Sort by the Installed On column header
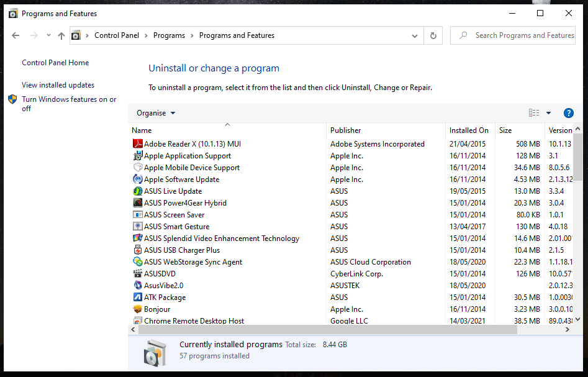The height and width of the screenshot is (377, 588). click(470, 130)
